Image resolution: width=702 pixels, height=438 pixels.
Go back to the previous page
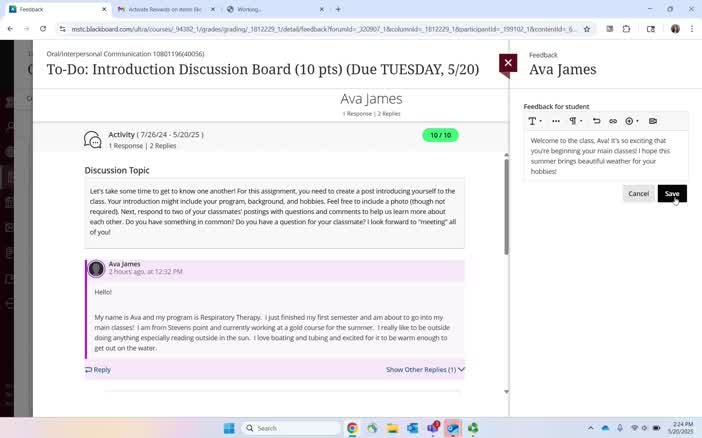[x=10, y=29]
